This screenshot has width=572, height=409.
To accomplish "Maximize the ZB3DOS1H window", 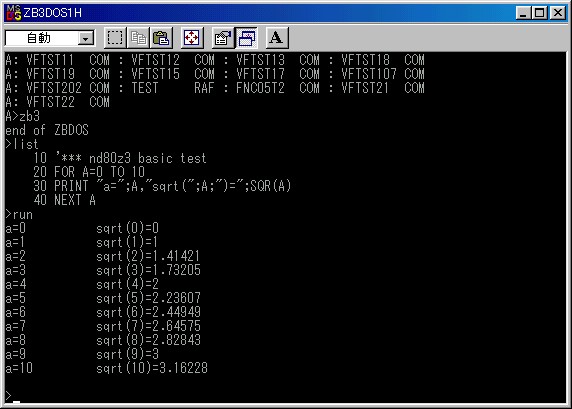I will [539, 13].
